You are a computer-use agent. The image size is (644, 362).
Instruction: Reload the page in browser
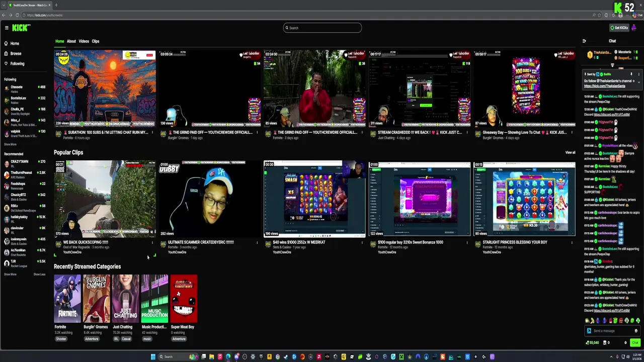pyautogui.click(x=17, y=15)
